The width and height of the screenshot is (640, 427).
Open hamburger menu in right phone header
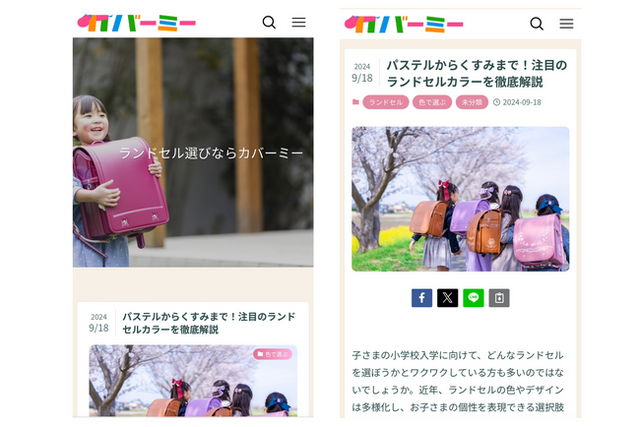click(x=566, y=24)
